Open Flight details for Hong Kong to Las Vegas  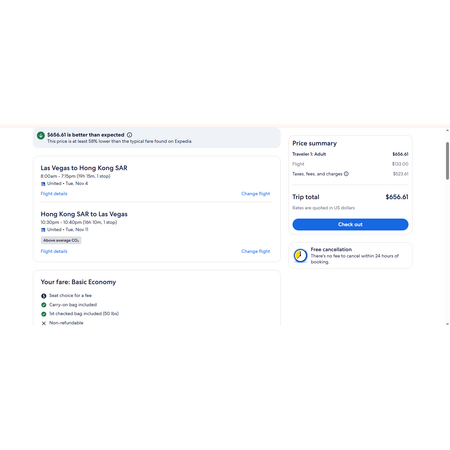tap(54, 251)
